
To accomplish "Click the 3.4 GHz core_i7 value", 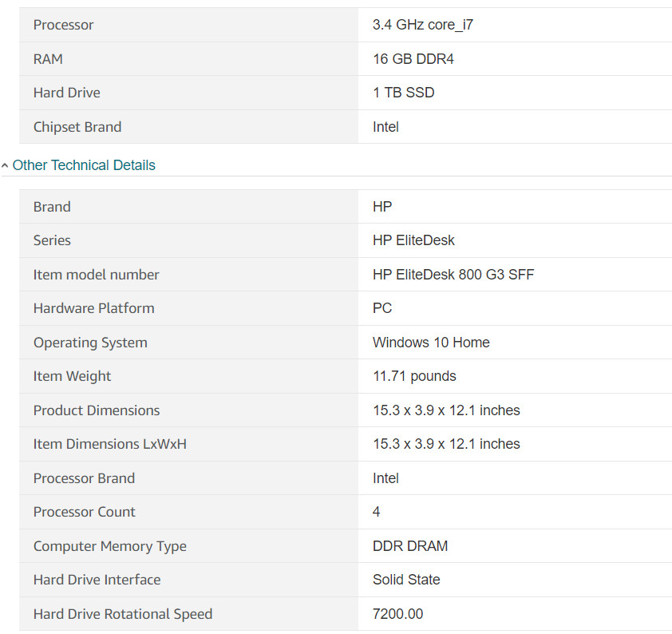I will (422, 25).
